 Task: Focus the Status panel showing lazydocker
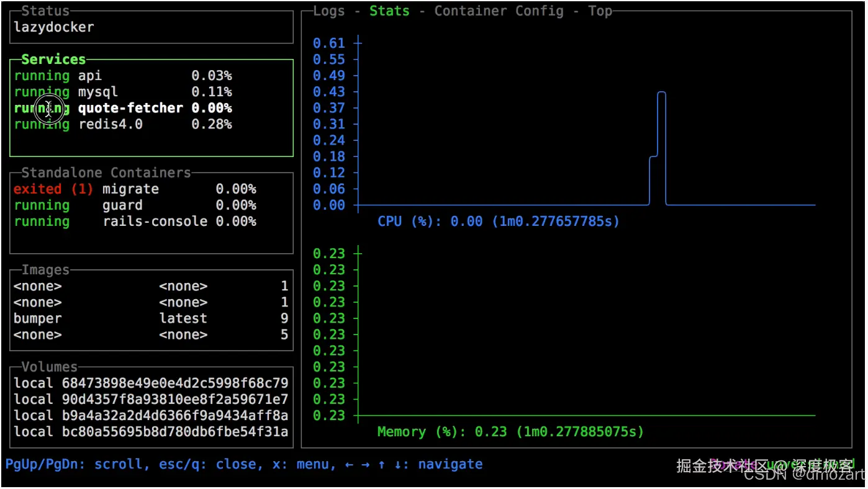point(151,27)
